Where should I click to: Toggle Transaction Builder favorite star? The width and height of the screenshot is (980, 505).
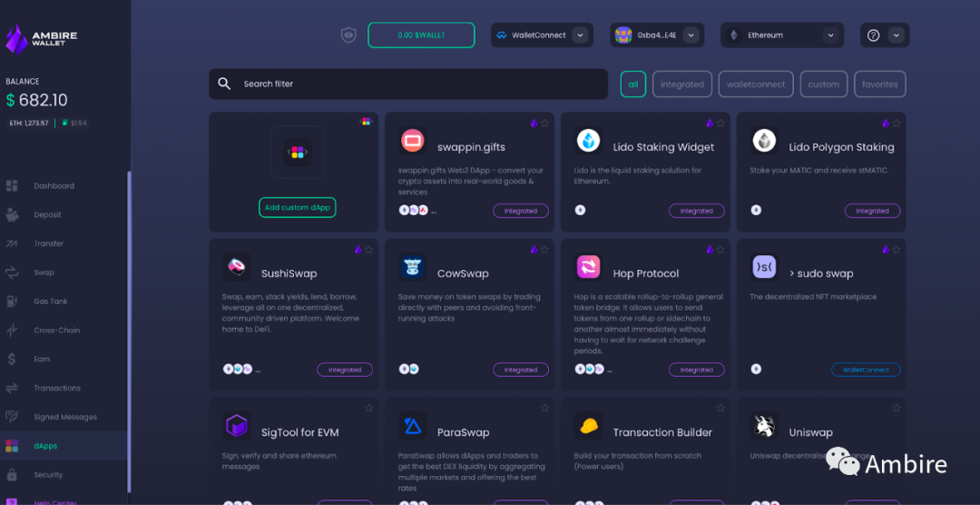[x=720, y=408]
